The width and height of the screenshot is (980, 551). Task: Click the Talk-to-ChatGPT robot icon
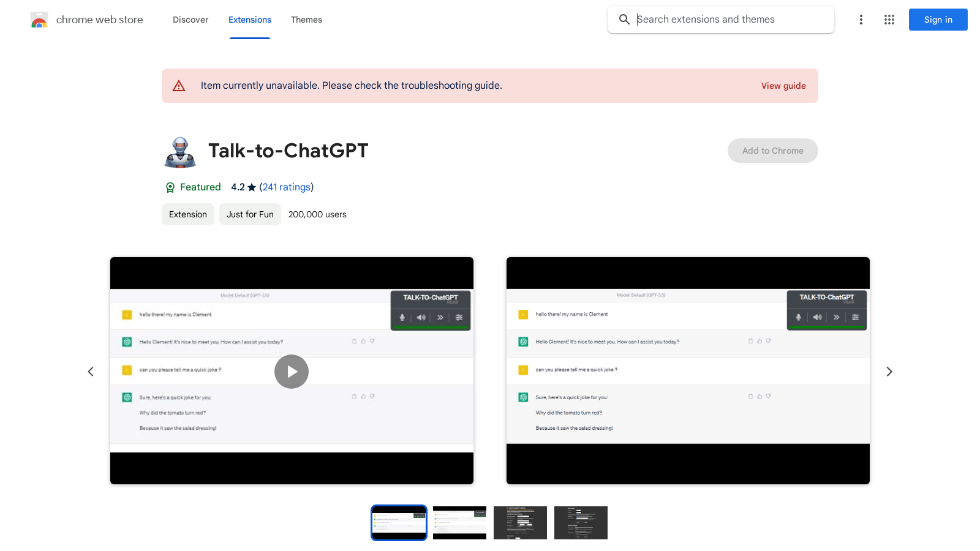[180, 152]
